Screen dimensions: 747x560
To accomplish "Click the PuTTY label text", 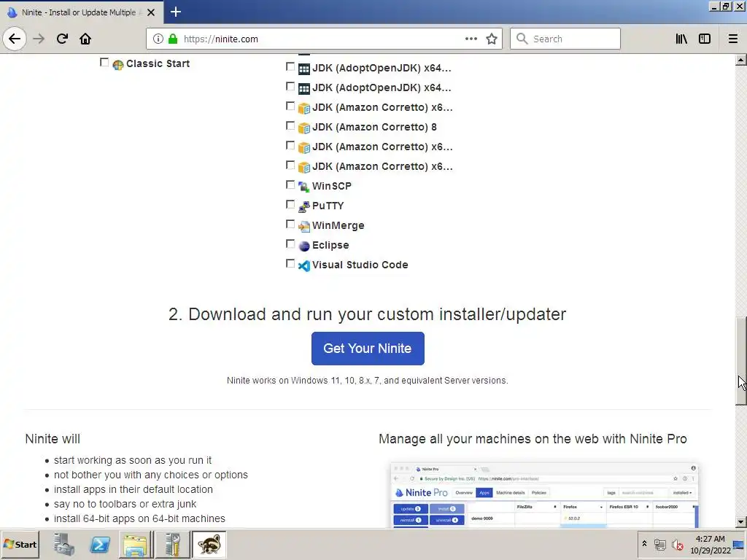I will [x=328, y=206].
